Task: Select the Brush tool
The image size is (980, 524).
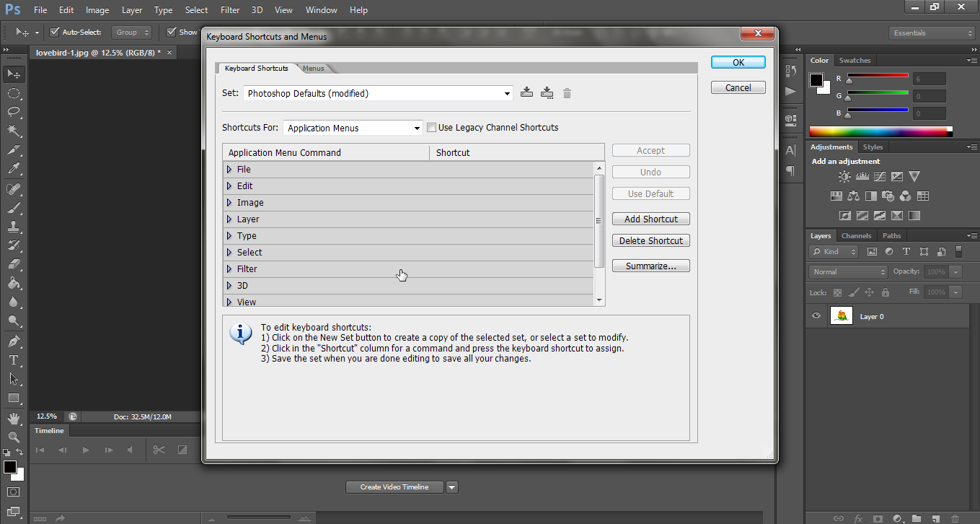Action: pos(14,208)
